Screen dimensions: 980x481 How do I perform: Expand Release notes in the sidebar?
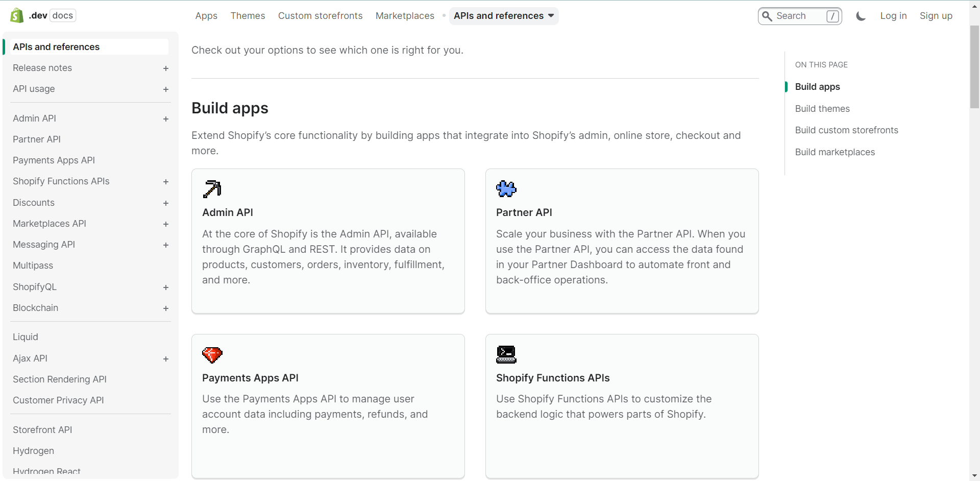[165, 68]
